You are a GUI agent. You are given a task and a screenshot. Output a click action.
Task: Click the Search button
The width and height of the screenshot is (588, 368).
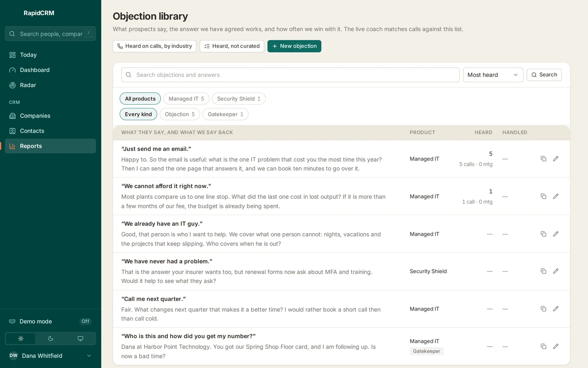tap(544, 75)
